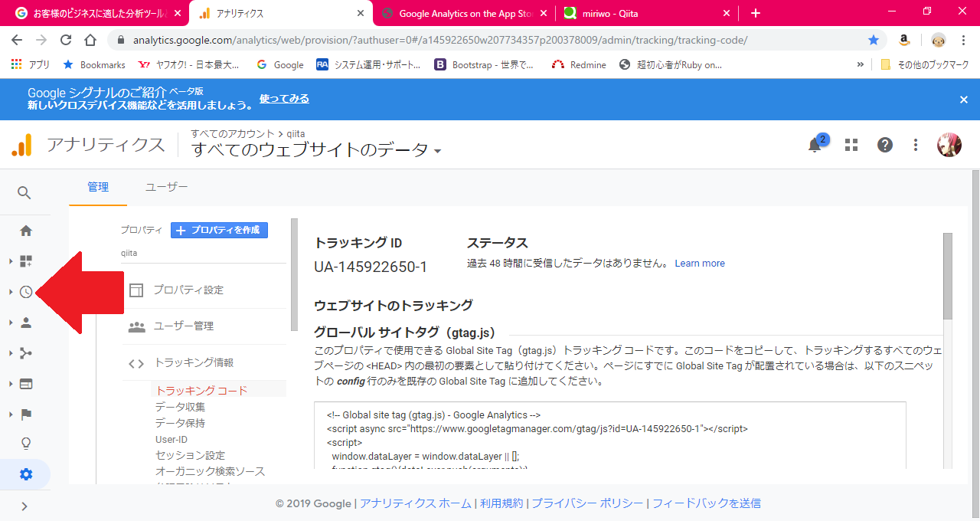Reload the page in Chrome
The width and height of the screenshot is (980, 521).
tap(66, 40)
